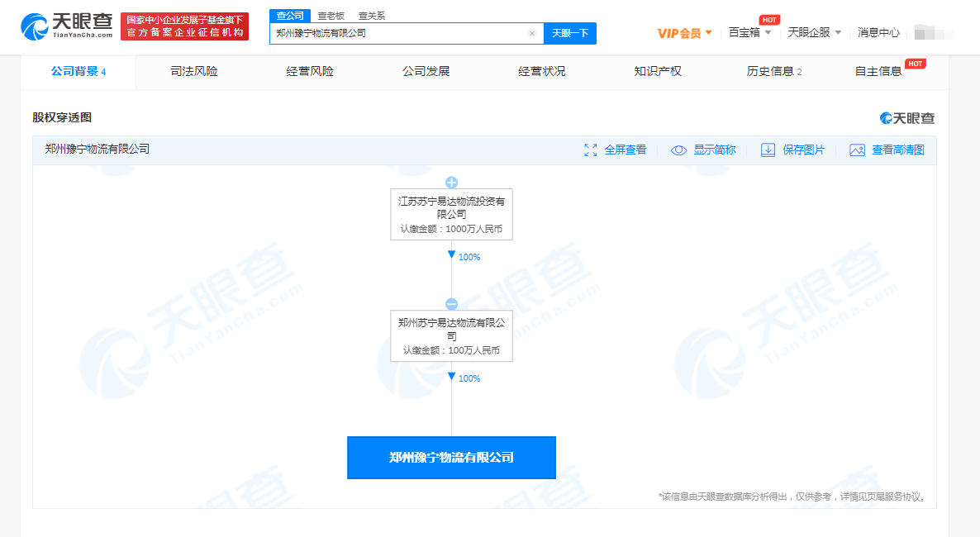Open the 知识产权 tab
This screenshot has height=537, width=980.
pyautogui.click(x=658, y=71)
